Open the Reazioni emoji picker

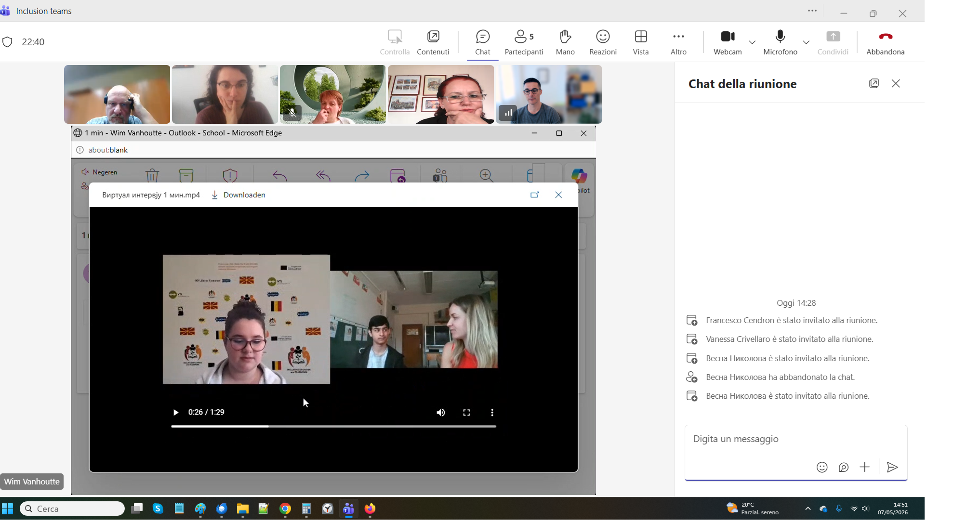(603, 42)
